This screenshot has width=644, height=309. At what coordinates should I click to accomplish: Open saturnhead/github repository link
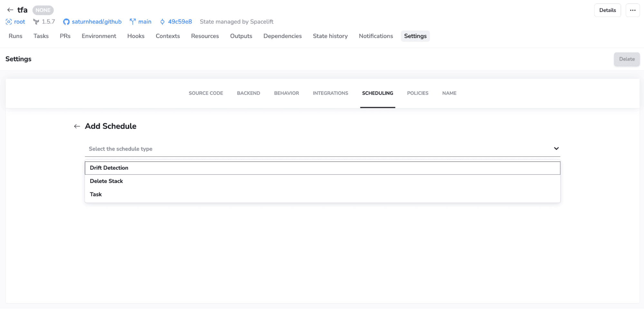pyautogui.click(x=97, y=22)
